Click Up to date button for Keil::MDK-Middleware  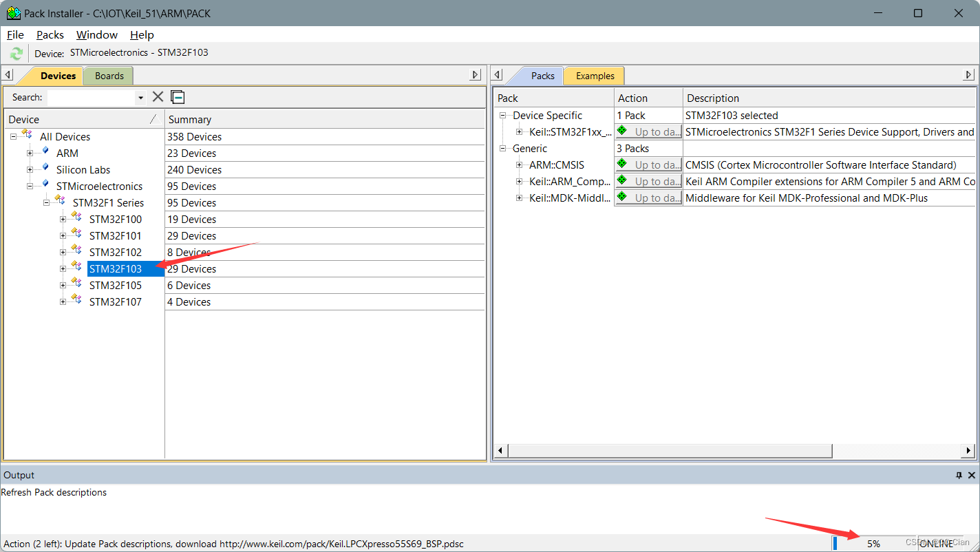pos(648,198)
